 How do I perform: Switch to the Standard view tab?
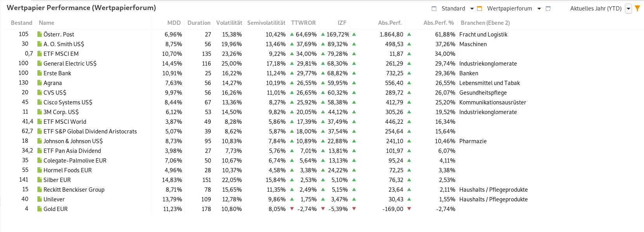453,9
